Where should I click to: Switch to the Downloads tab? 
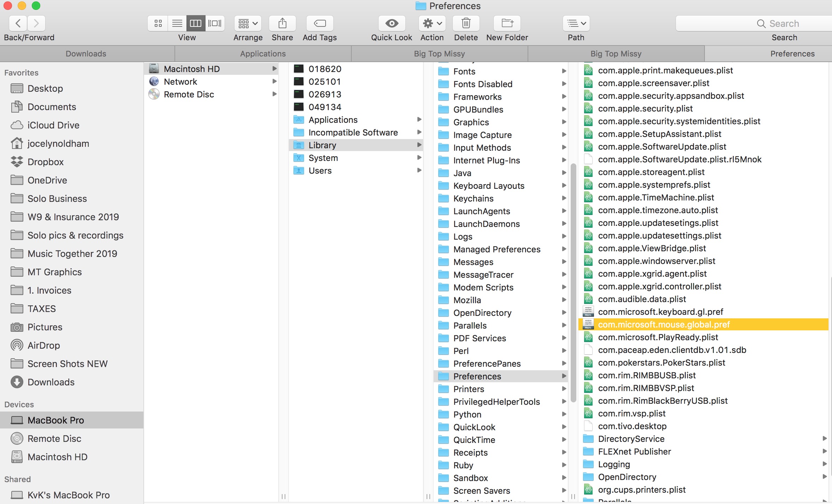86,54
